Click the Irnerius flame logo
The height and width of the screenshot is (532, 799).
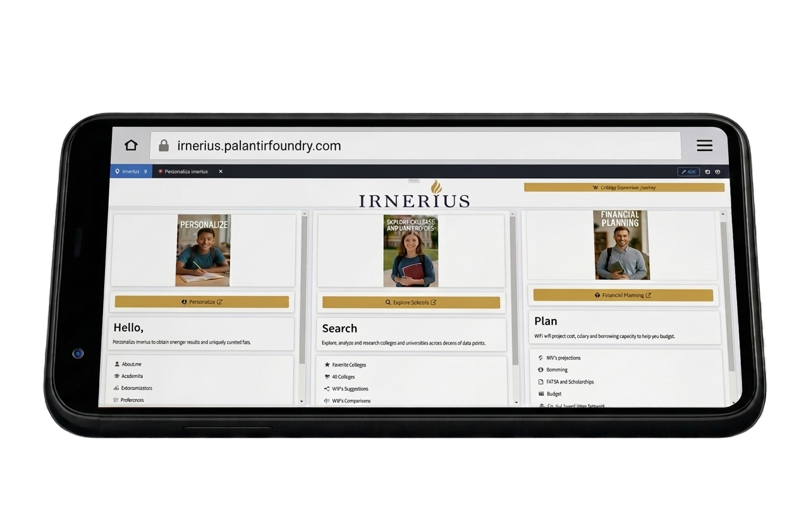point(436,187)
